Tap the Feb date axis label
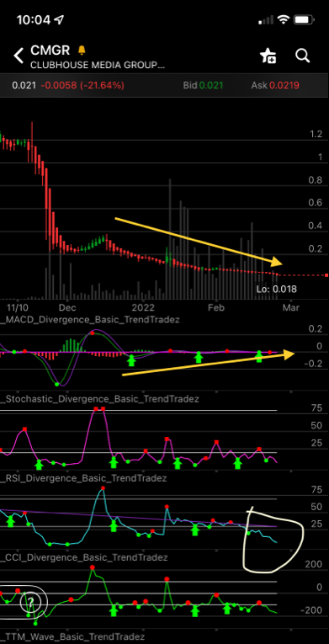The height and width of the screenshot is (644, 329). (x=216, y=307)
